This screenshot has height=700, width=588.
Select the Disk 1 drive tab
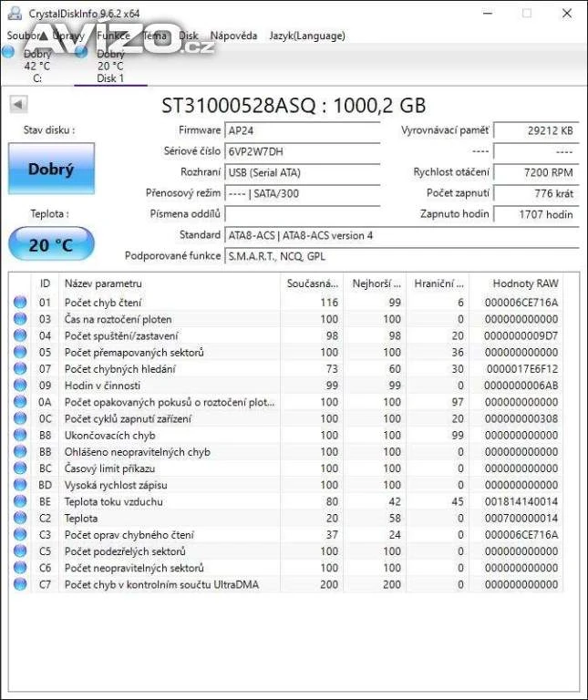[x=110, y=66]
